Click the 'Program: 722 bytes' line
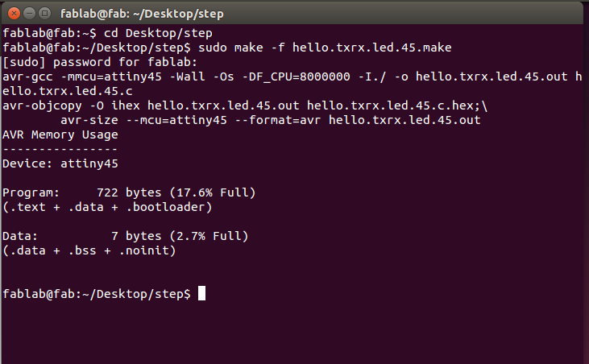The width and height of the screenshot is (589, 364). (129, 192)
